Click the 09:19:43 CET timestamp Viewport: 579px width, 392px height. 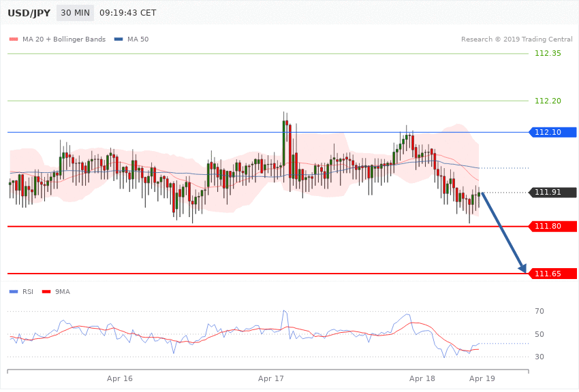128,13
